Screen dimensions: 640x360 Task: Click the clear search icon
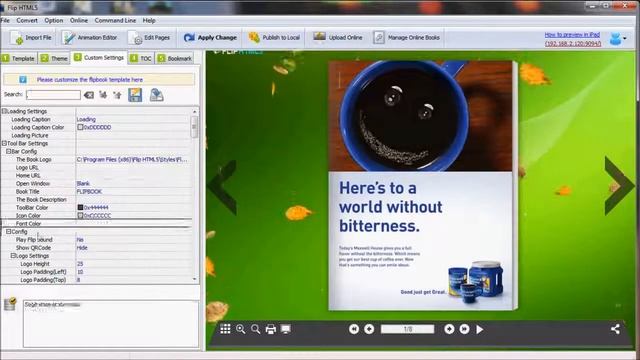[89, 95]
